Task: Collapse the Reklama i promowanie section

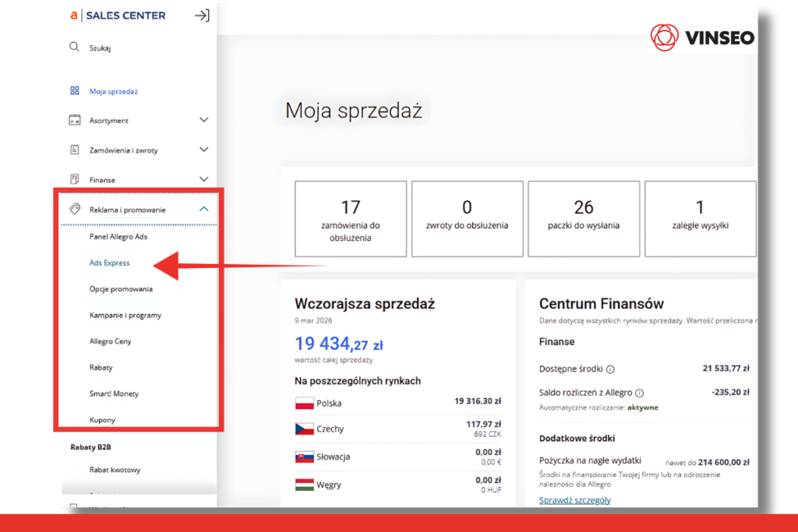Action: coord(203,208)
